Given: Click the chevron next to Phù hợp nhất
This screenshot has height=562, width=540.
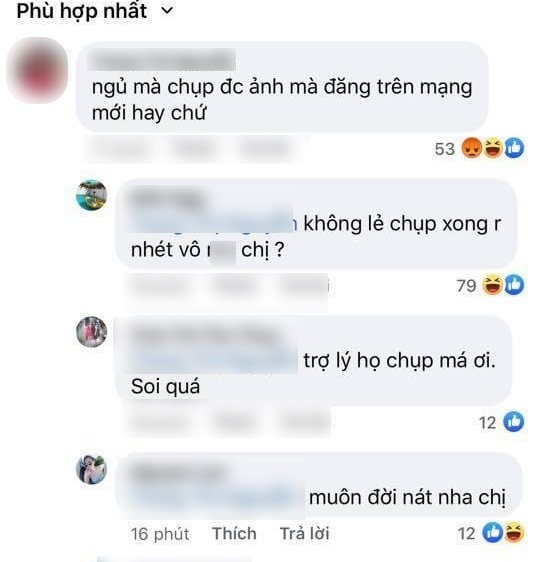Looking at the screenshot, I should (x=167, y=11).
